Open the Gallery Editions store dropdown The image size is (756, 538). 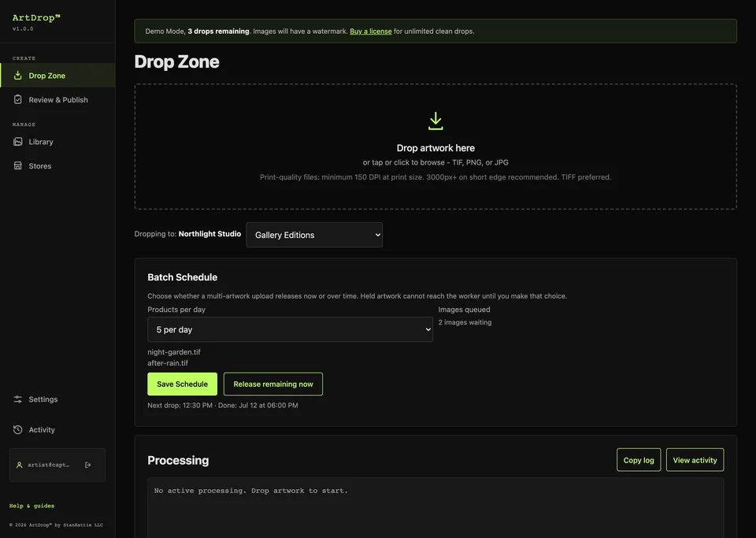[x=314, y=235]
